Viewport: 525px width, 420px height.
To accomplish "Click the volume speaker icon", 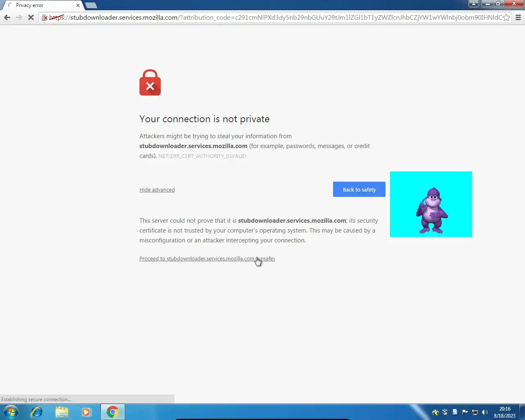I will point(485,412).
